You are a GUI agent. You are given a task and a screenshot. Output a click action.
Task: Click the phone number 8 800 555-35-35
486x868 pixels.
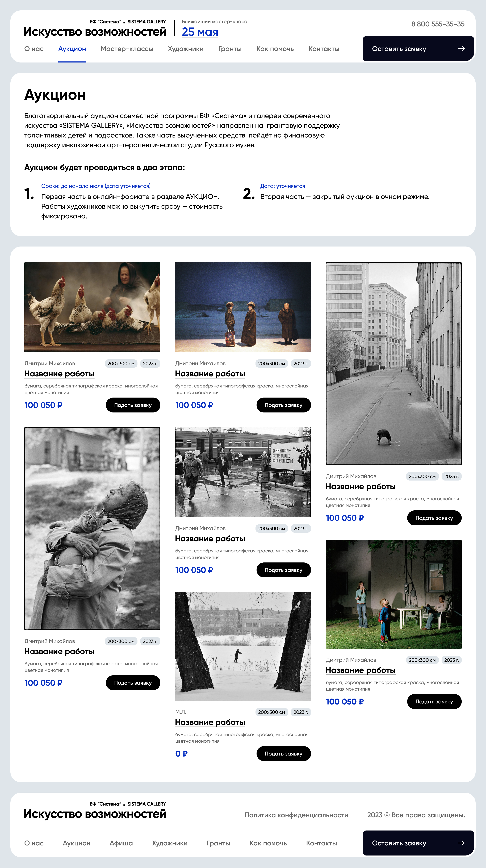coord(438,24)
